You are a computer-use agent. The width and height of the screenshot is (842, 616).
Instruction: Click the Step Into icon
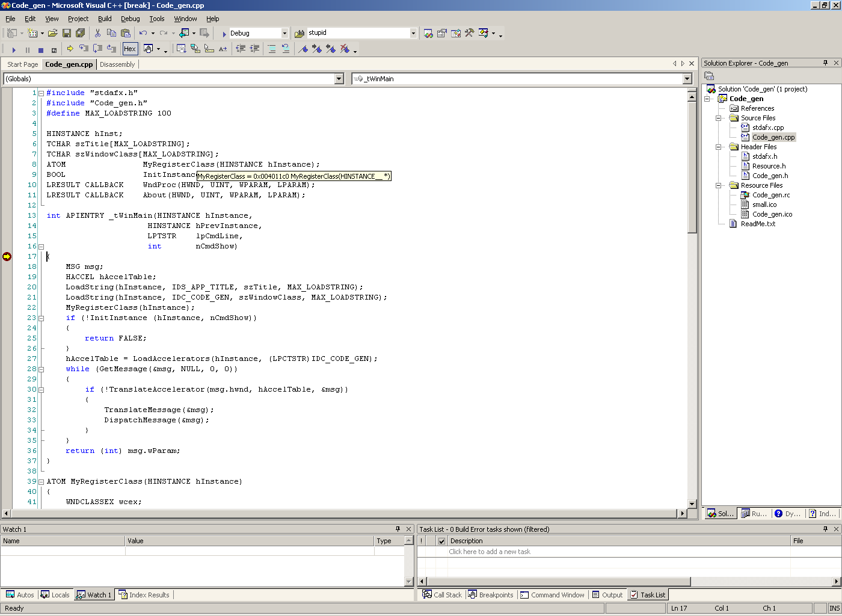[x=84, y=49]
